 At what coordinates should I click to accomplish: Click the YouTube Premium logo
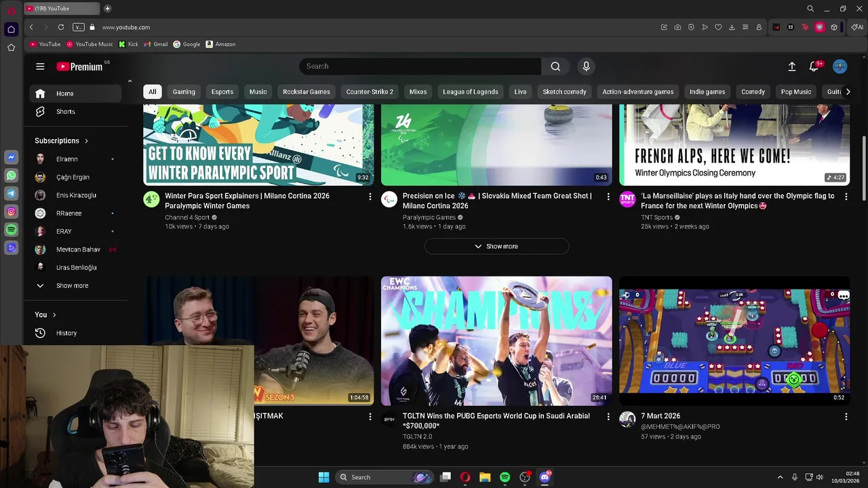click(x=79, y=66)
